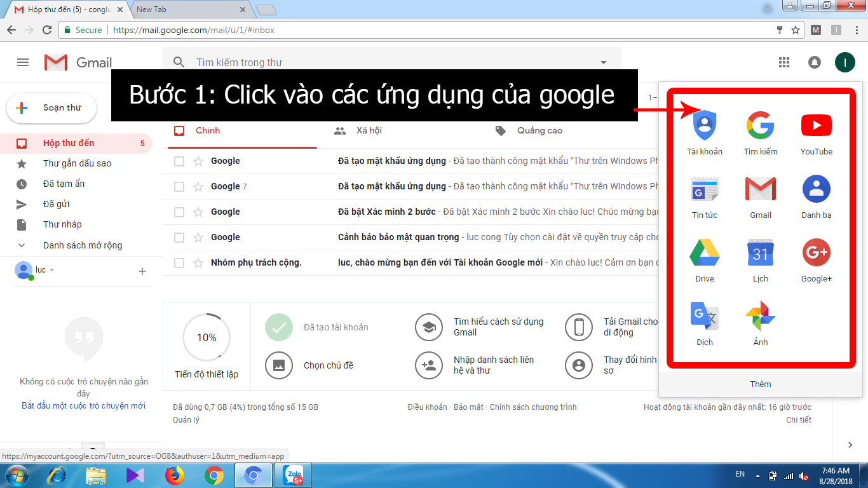Click the Google apps grid icon
The width and height of the screenshot is (868, 488).
(x=784, y=62)
